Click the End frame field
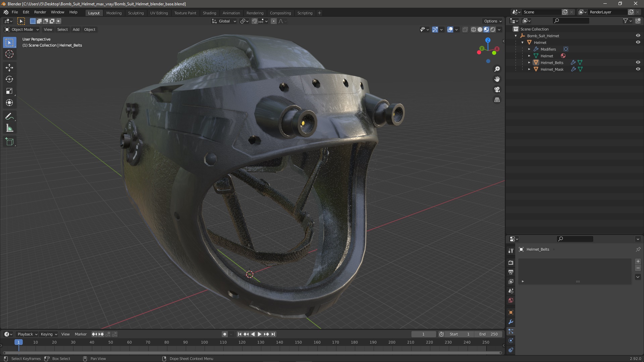644x362 pixels. [x=488, y=334]
